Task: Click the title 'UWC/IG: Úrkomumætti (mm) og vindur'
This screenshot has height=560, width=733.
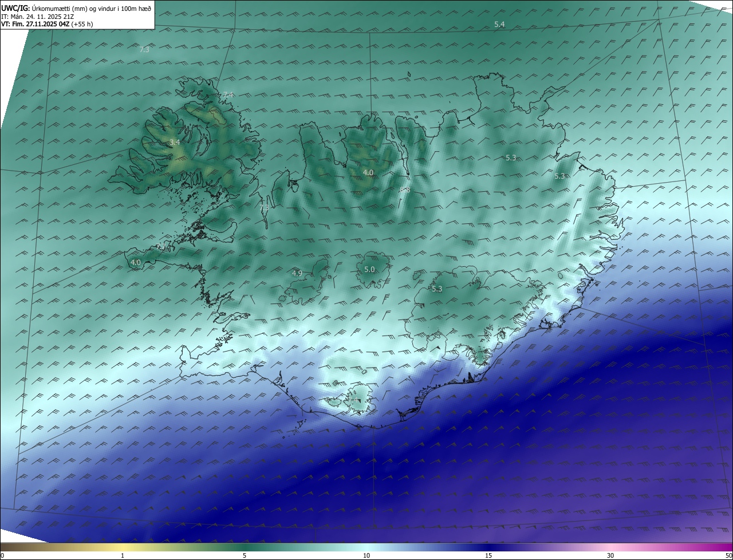Action: pos(76,8)
